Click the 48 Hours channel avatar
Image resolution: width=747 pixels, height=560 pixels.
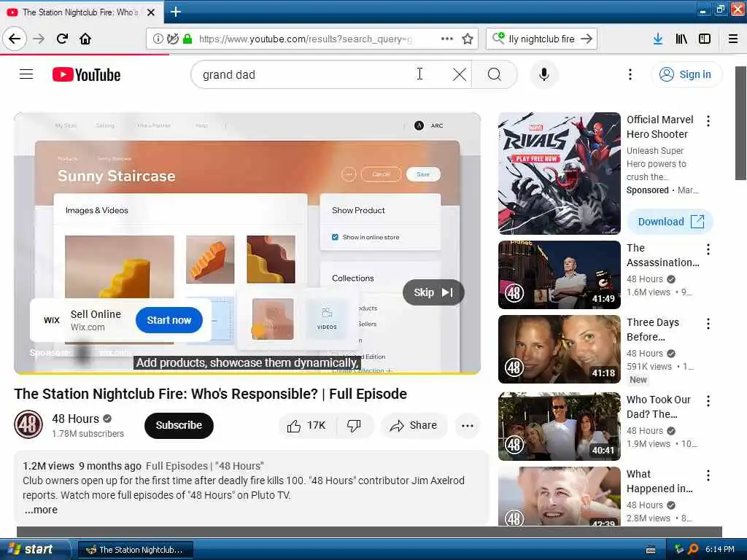tap(28, 424)
